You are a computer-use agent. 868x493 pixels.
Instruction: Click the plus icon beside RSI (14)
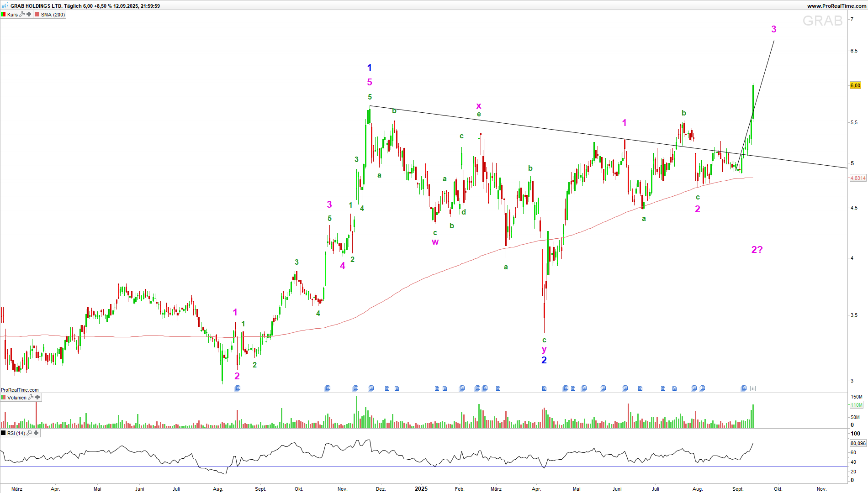[x=36, y=433]
